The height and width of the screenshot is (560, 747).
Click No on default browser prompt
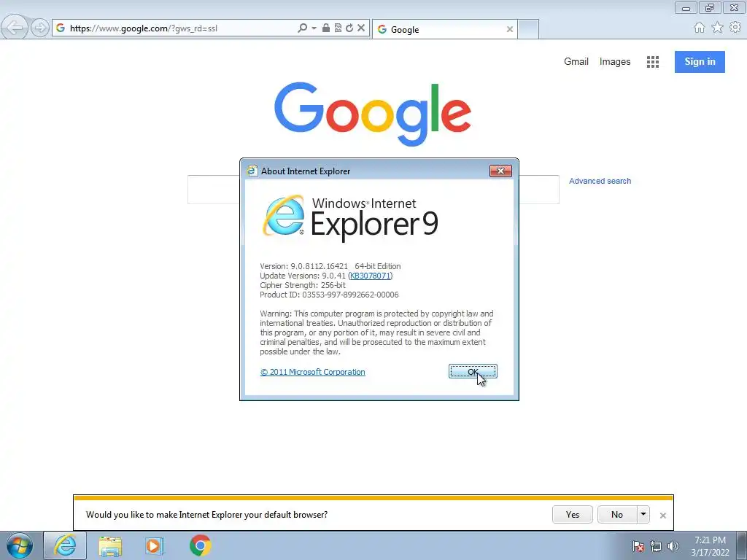point(617,514)
